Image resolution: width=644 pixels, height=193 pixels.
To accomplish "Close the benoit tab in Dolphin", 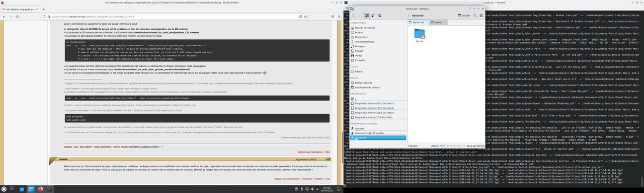I will click(445, 22).
